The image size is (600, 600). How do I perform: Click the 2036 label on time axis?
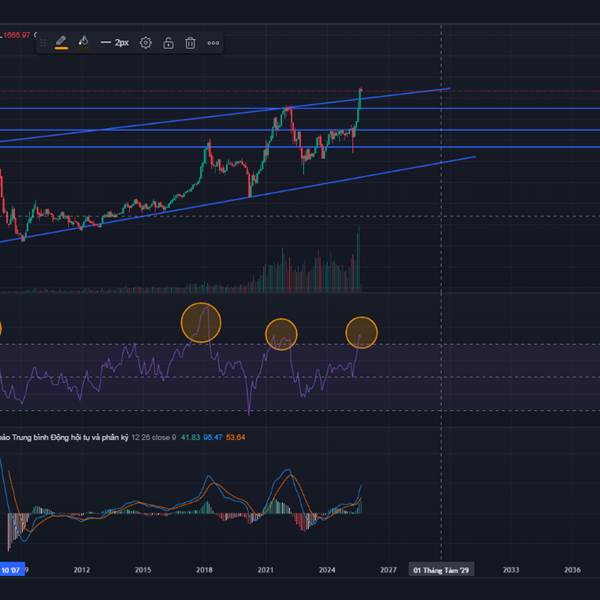tap(572, 570)
